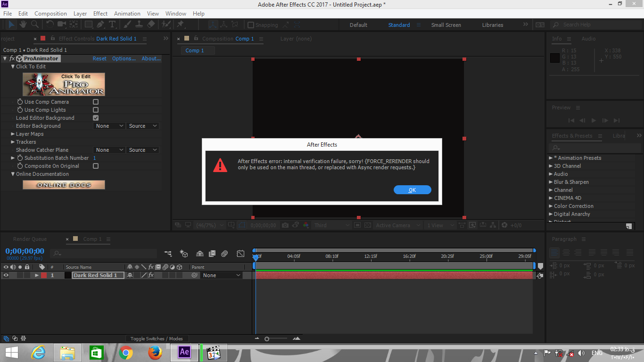
Task: Select the Puppet Pin tool
Action: tap(180, 24)
